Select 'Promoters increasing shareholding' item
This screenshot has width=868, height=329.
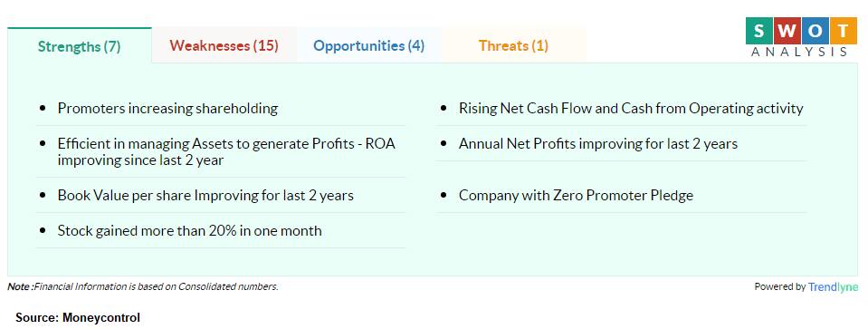pyautogui.click(x=167, y=108)
